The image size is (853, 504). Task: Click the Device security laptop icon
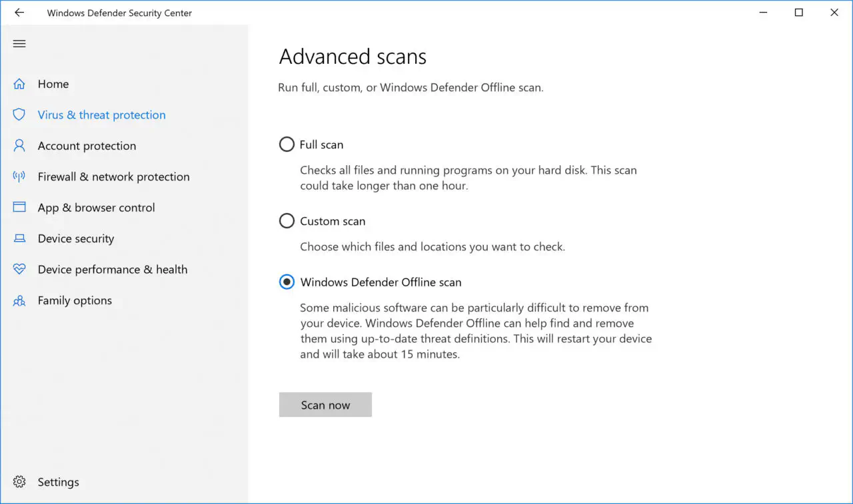coord(19,238)
